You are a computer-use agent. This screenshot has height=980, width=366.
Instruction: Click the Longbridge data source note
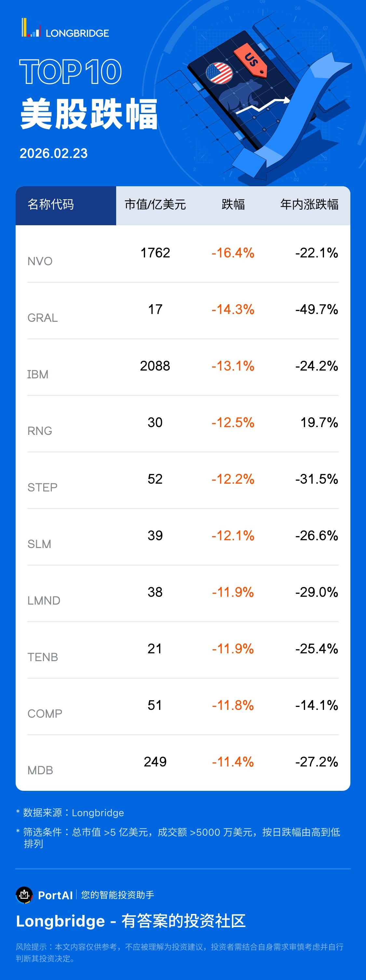pyautogui.click(x=73, y=813)
